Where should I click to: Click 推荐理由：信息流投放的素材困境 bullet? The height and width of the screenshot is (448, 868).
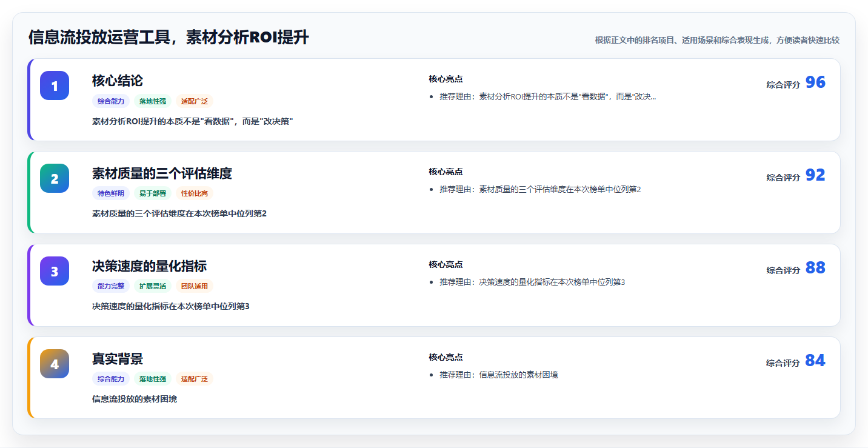(499, 375)
